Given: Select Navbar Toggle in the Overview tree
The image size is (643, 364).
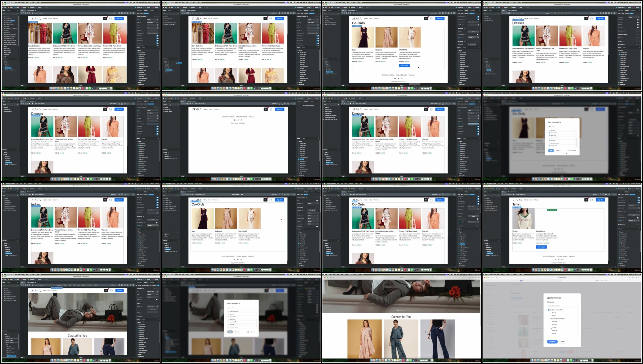Looking at the screenshot, I should tap(9, 340).
